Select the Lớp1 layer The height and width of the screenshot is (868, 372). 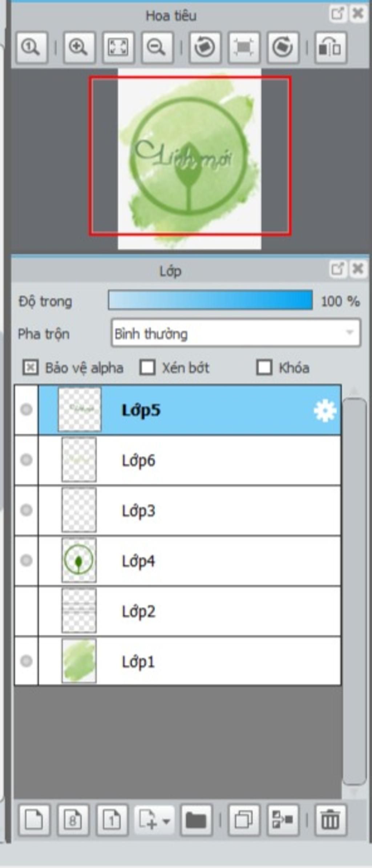[189, 661]
